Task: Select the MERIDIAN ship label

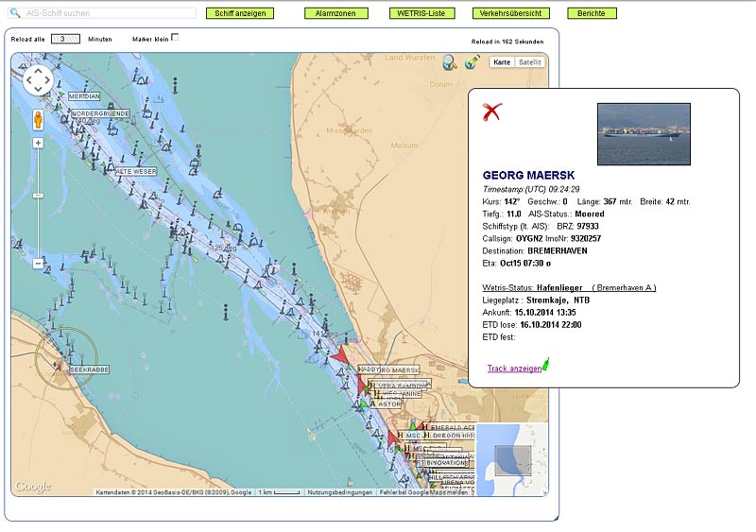Action: pyautogui.click(x=84, y=96)
